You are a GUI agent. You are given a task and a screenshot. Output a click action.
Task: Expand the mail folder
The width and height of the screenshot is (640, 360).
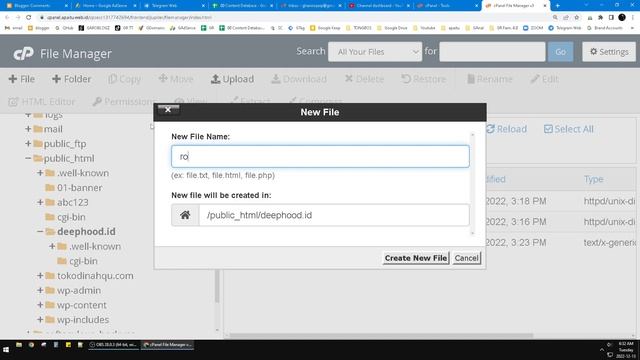[28, 129]
